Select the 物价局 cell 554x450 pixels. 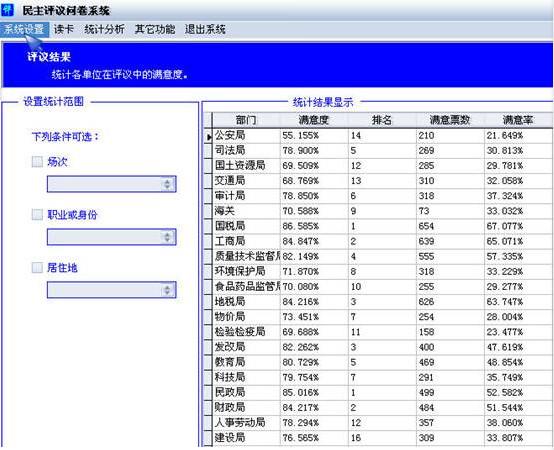pyautogui.click(x=246, y=317)
